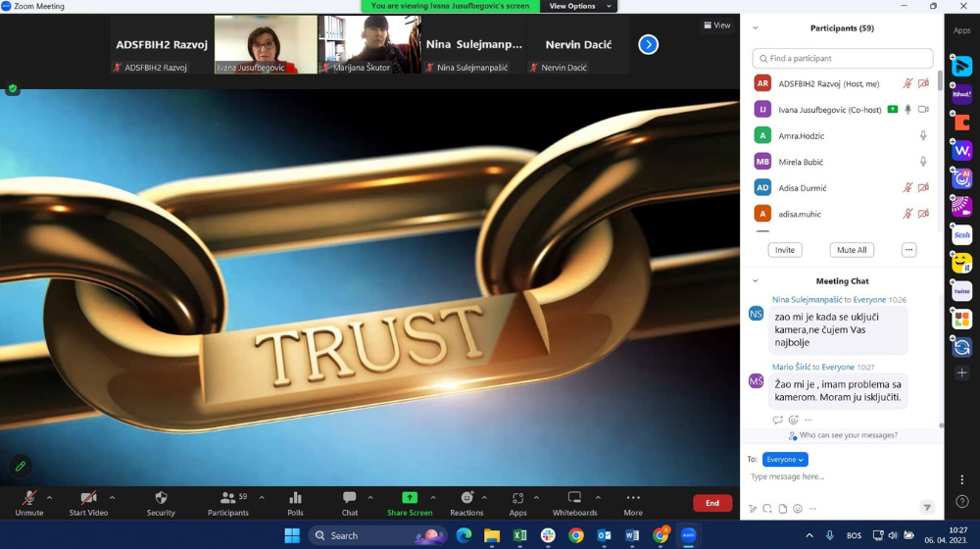
Task: Click the text format icon in chat
Action: click(753, 509)
